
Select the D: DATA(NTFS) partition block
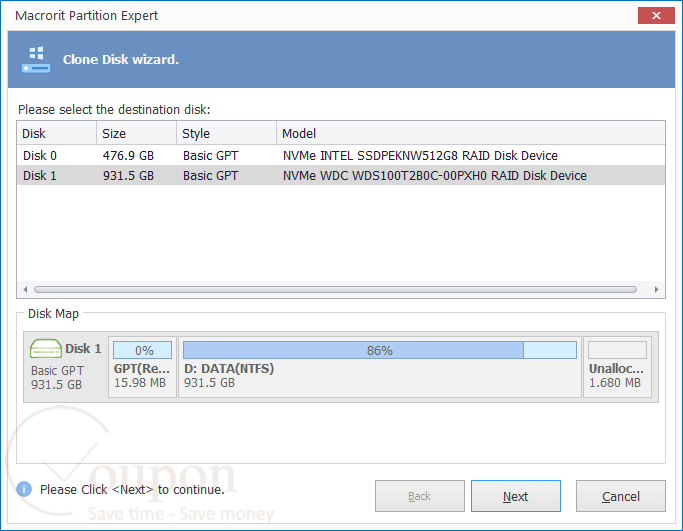(x=380, y=367)
